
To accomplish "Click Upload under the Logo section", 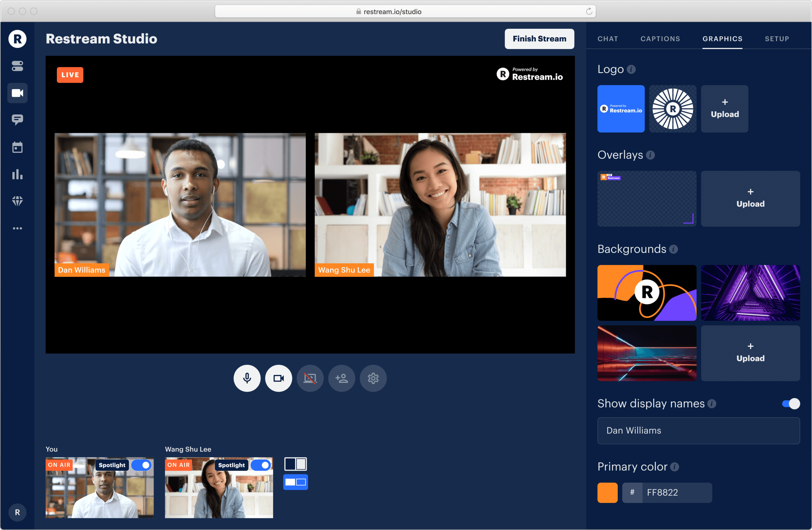I will tap(724, 109).
